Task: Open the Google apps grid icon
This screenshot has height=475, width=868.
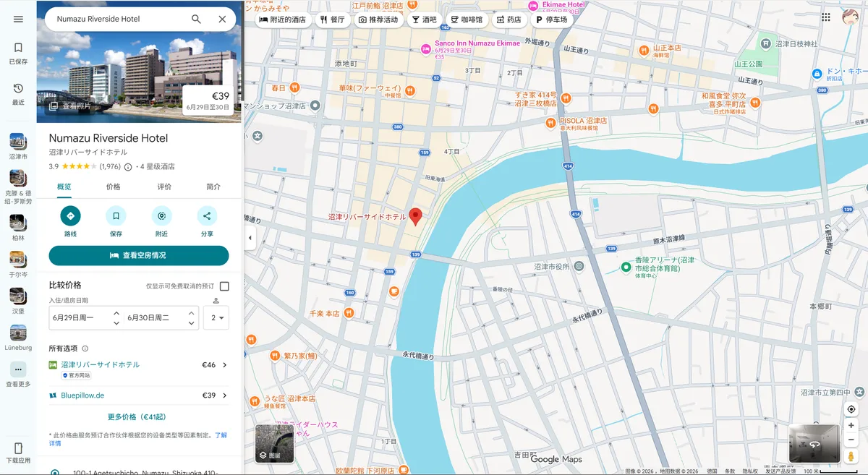Action: pos(826,17)
